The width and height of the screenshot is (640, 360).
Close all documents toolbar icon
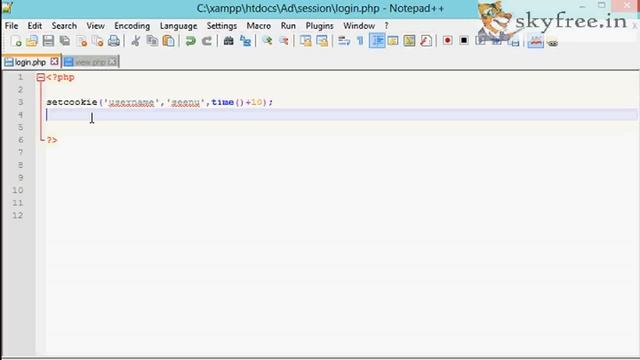[x=98, y=41]
